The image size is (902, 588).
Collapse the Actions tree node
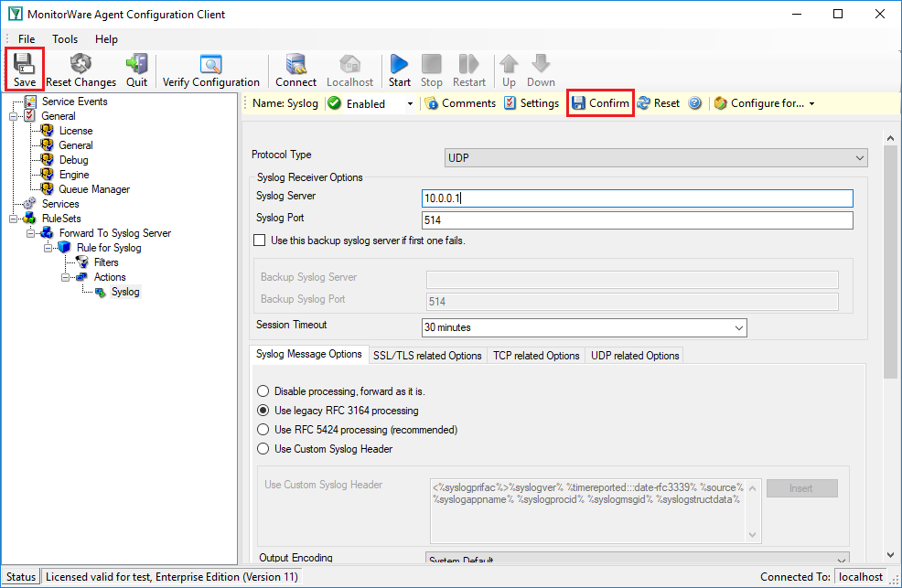pos(65,277)
